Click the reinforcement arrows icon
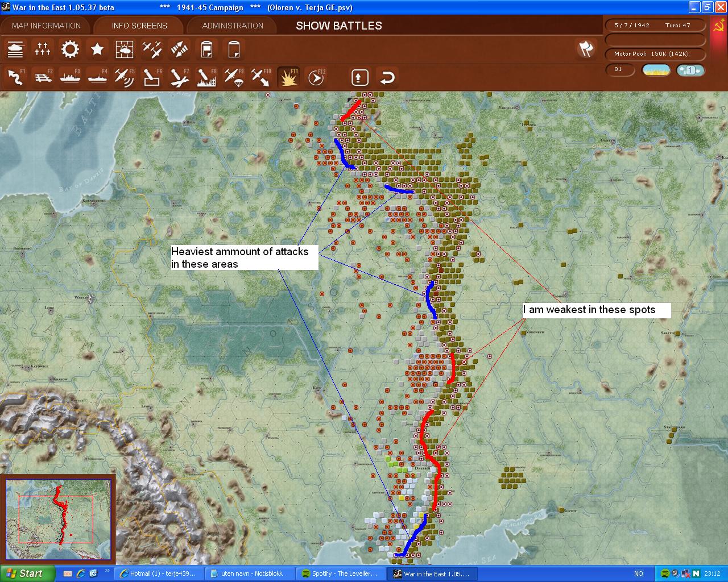728x582 pixels. point(179,49)
